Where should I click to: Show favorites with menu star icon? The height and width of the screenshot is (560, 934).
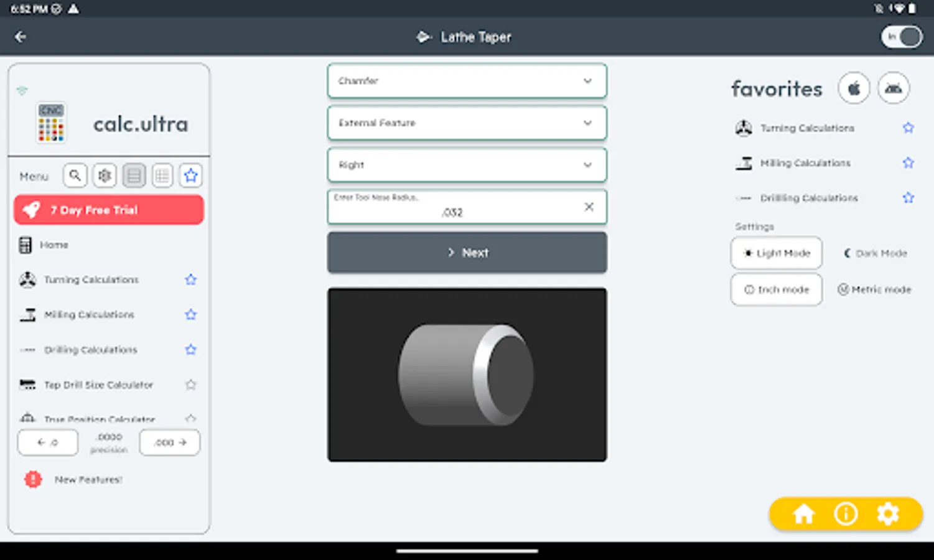[191, 175]
